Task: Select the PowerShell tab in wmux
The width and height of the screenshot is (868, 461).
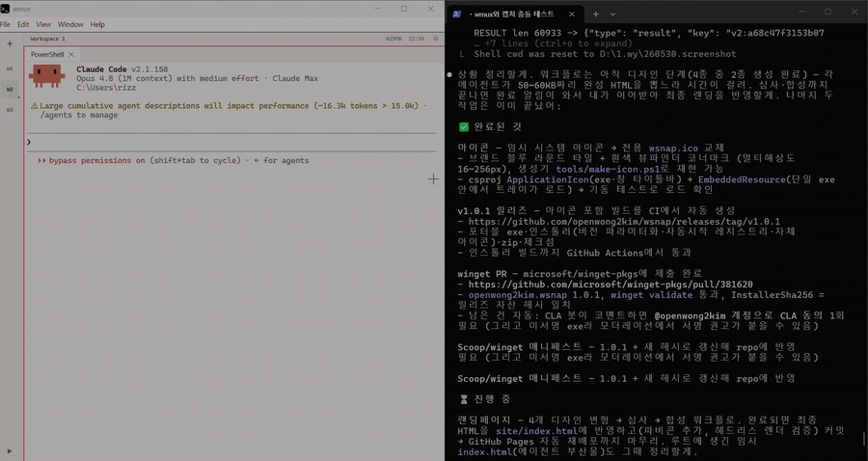Action: pos(47,54)
